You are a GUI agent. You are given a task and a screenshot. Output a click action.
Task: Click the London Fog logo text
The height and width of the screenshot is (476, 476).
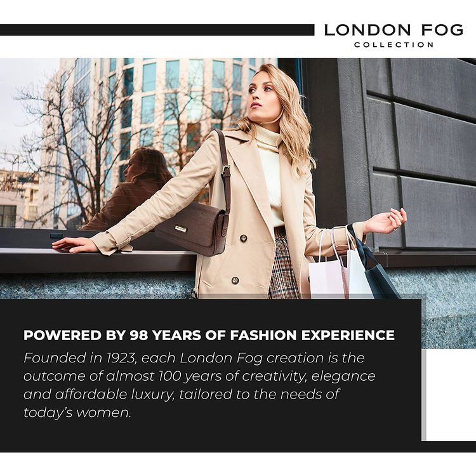[393, 30]
